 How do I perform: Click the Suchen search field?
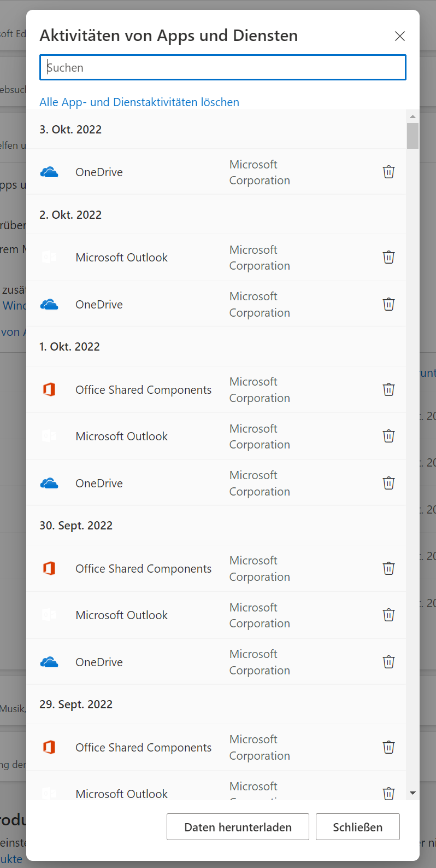pyautogui.click(x=223, y=67)
